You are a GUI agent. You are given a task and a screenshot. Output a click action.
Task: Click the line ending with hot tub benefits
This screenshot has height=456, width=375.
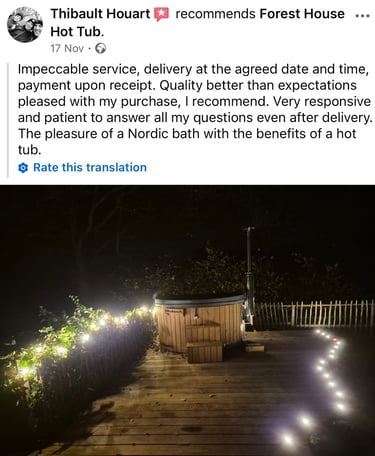pyautogui.click(x=187, y=134)
